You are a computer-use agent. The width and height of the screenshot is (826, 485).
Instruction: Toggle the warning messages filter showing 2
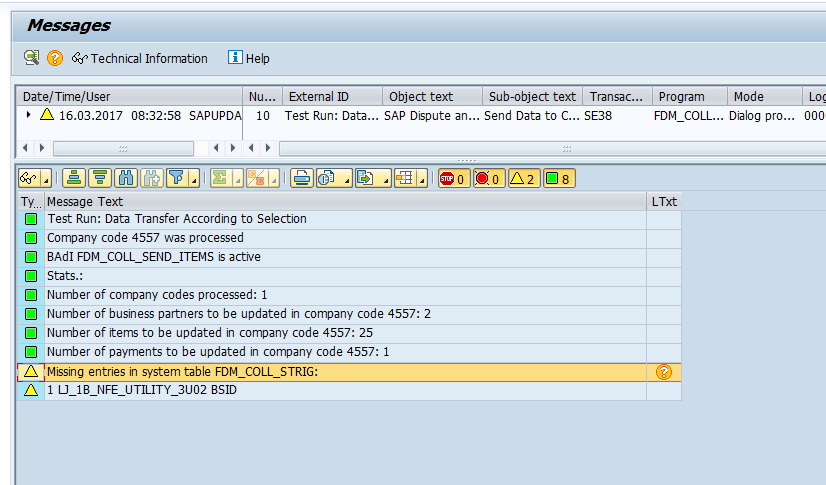click(524, 179)
